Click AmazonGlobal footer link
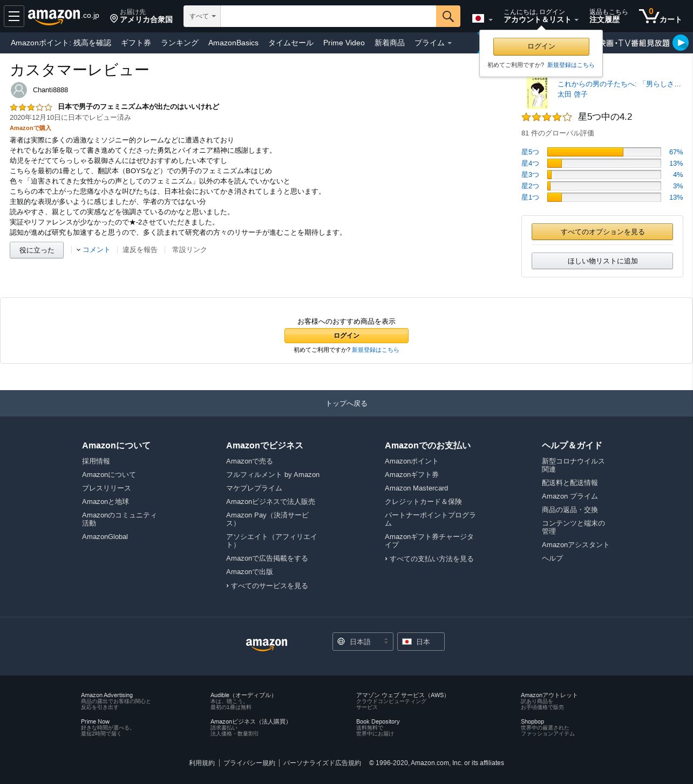 (105, 537)
